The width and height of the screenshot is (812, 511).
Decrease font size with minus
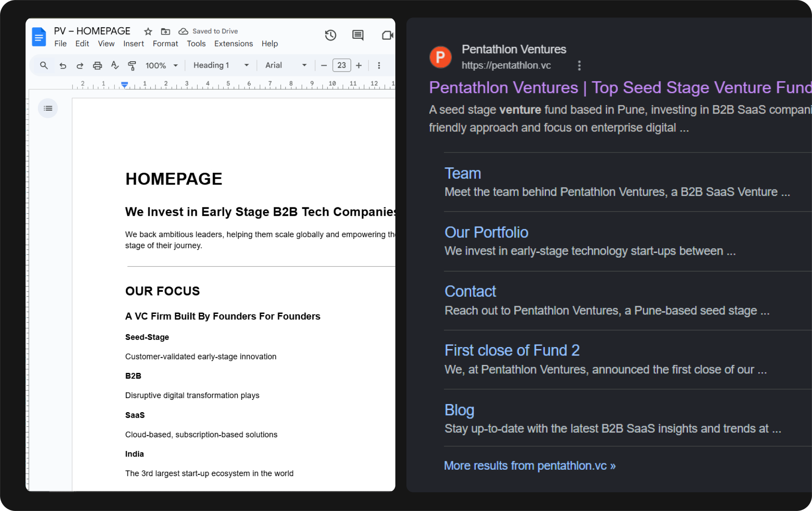tap(324, 66)
